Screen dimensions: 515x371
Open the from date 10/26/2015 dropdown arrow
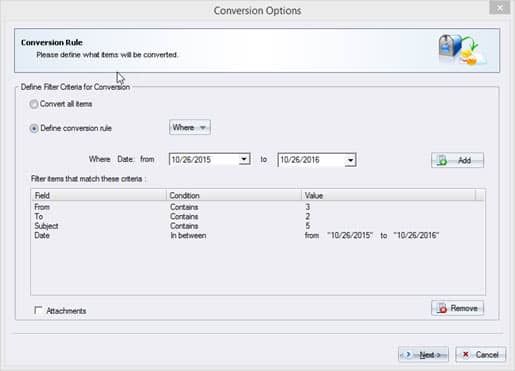pos(244,159)
